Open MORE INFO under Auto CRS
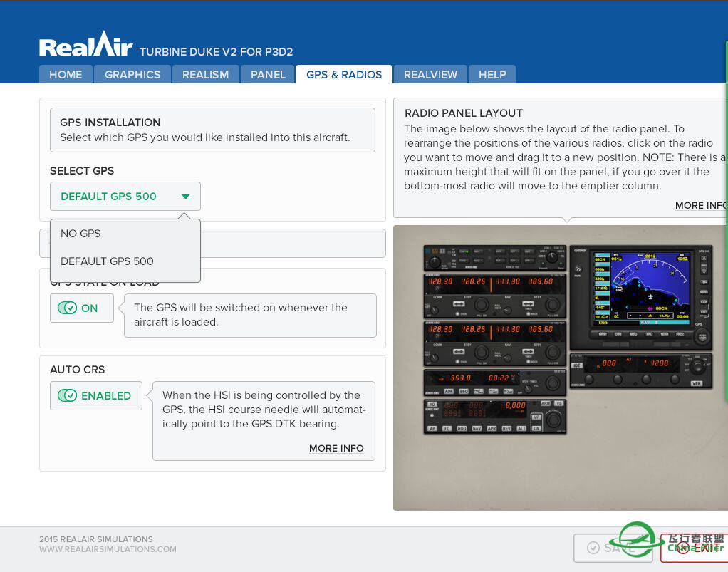The image size is (728, 572). [336, 448]
